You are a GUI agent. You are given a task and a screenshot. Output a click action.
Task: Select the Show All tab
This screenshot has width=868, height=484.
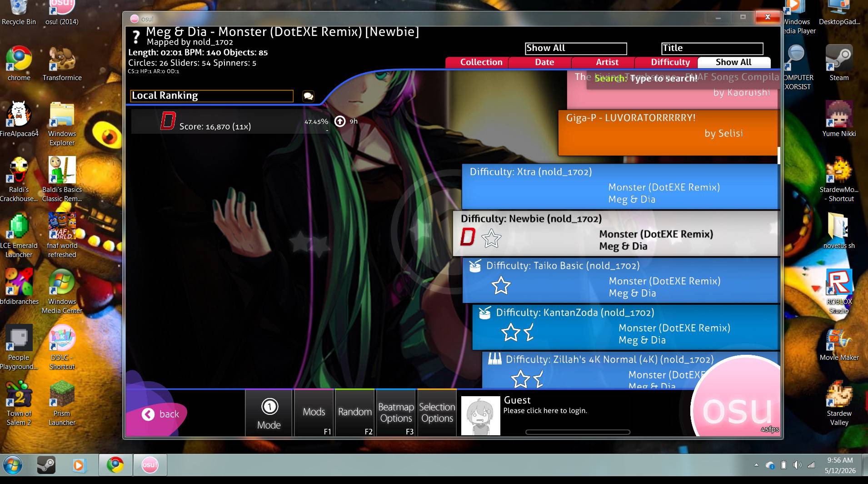734,62
